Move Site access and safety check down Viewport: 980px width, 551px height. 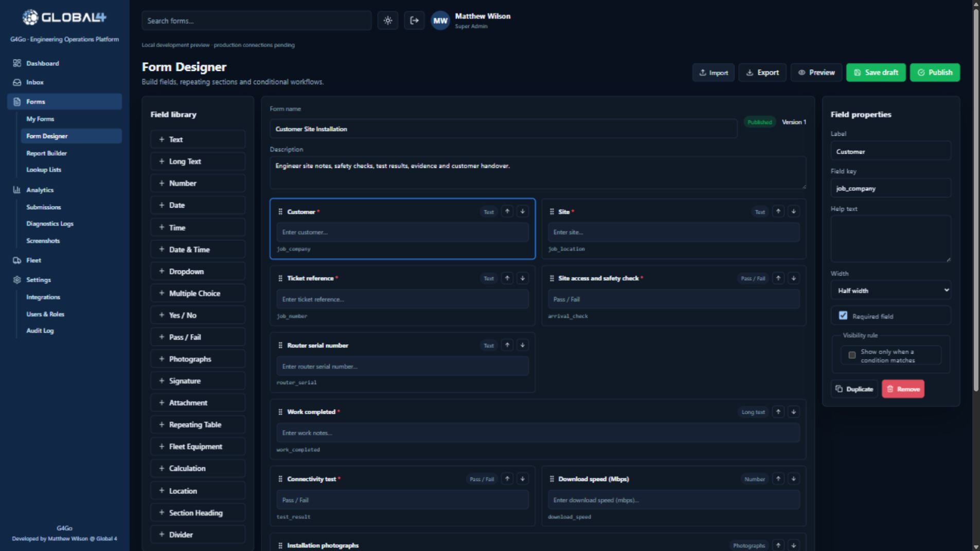pos(794,278)
